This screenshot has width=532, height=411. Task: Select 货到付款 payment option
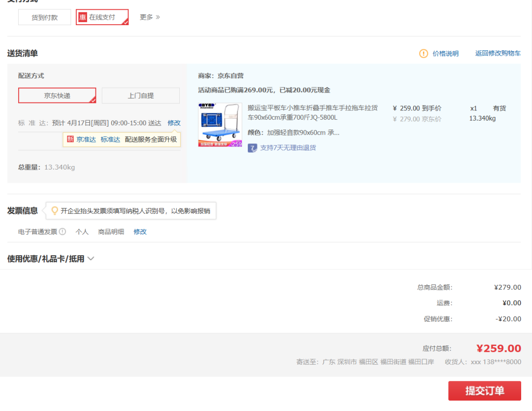click(44, 17)
